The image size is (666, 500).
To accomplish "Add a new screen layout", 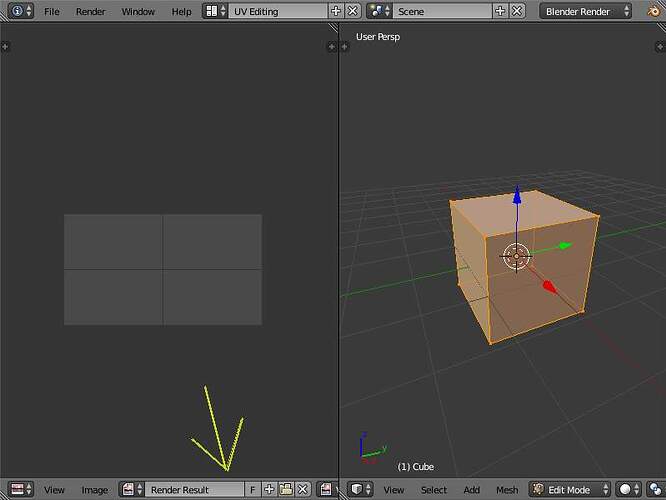I will pyautogui.click(x=336, y=11).
